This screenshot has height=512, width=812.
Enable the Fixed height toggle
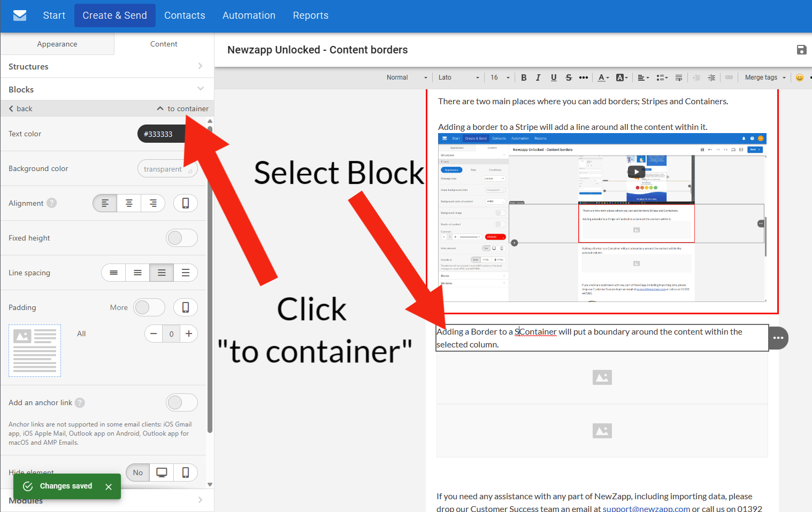click(181, 238)
